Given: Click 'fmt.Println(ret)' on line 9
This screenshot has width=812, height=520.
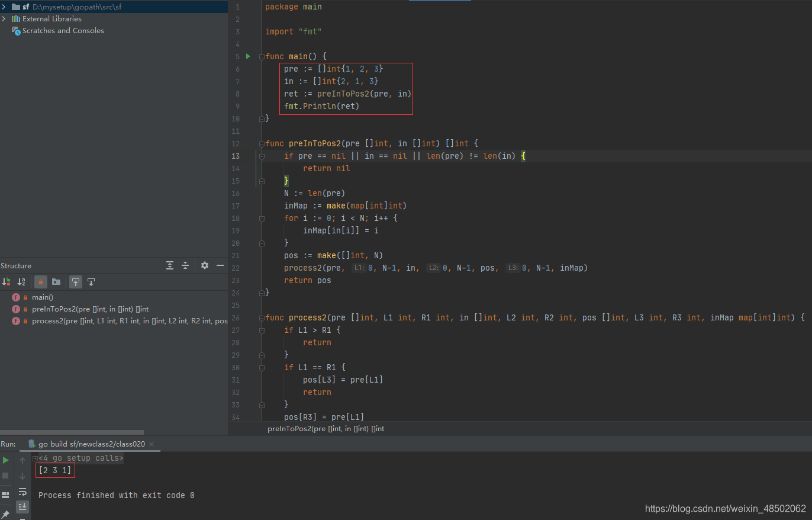Looking at the screenshot, I should click(x=322, y=107).
